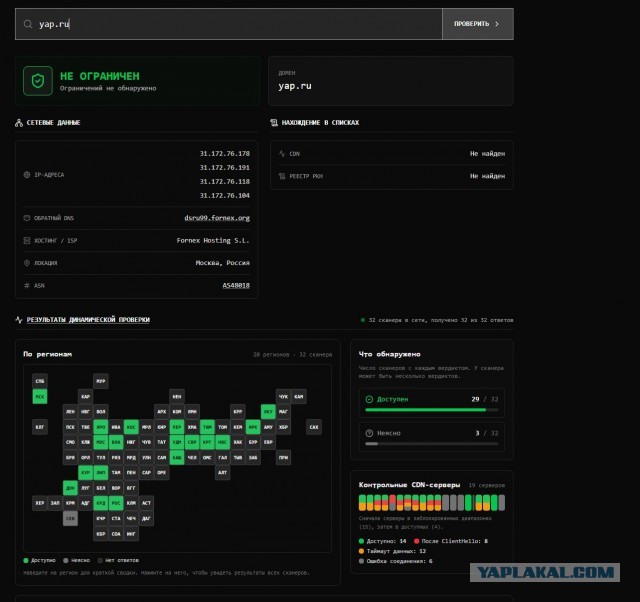640x602 pixels.
Task: Select the САМ region tile
Action: [x=162, y=458]
